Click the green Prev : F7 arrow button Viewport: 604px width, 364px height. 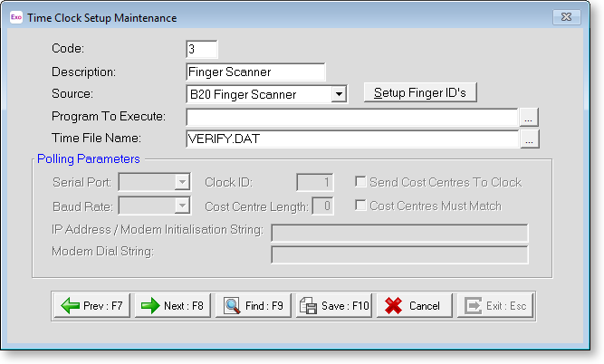tap(92, 306)
